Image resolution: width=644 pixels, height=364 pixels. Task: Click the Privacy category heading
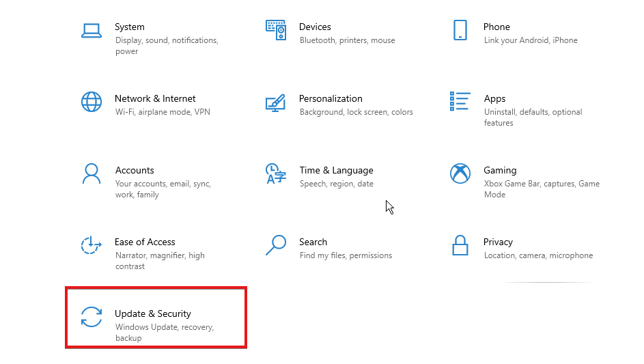click(498, 242)
